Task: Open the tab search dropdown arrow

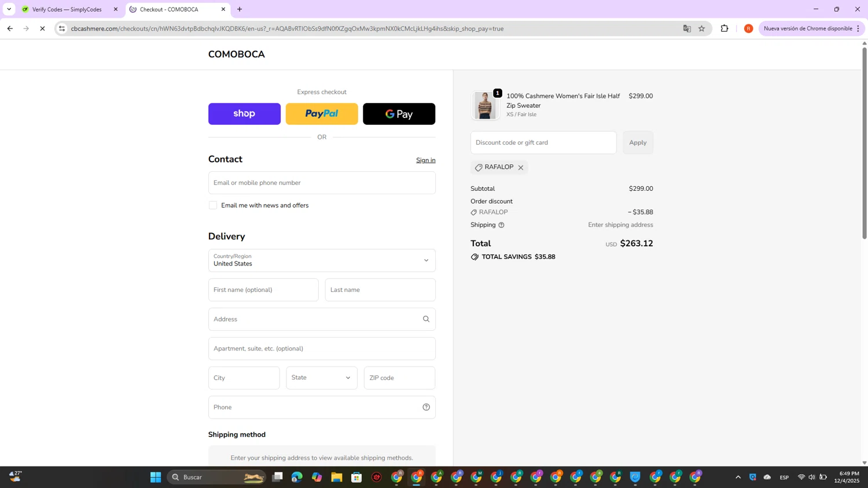Action: [x=9, y=9]
